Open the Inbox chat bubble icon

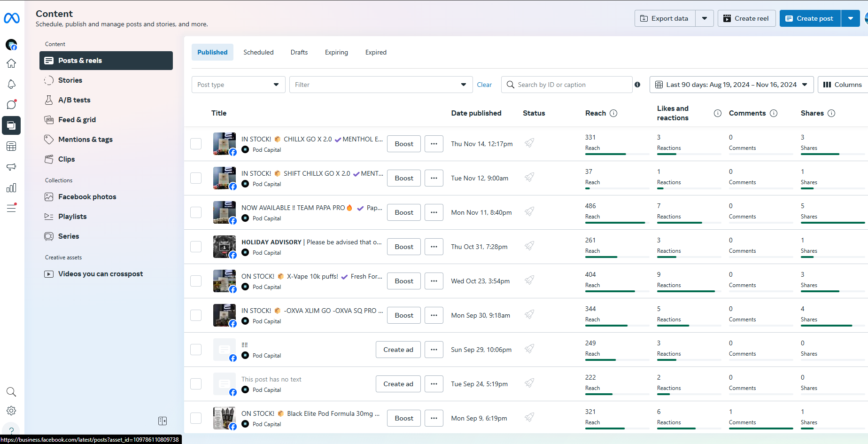[11, 105]
